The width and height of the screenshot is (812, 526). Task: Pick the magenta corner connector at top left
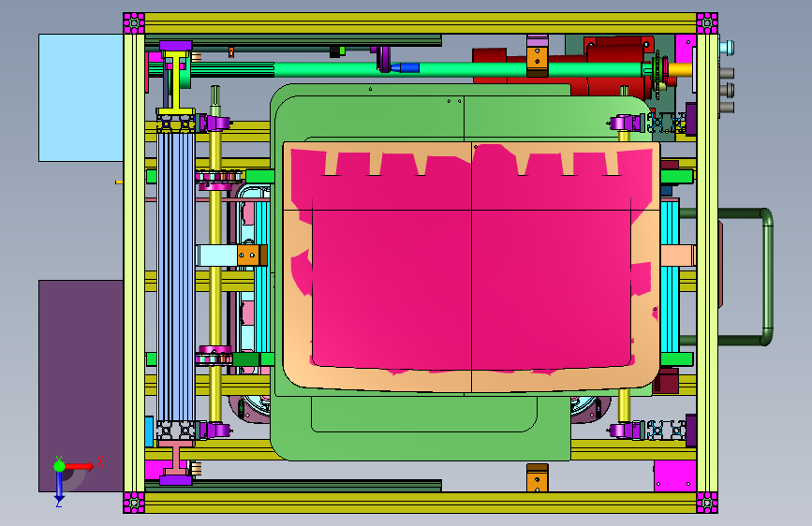[x=134, y=23]
